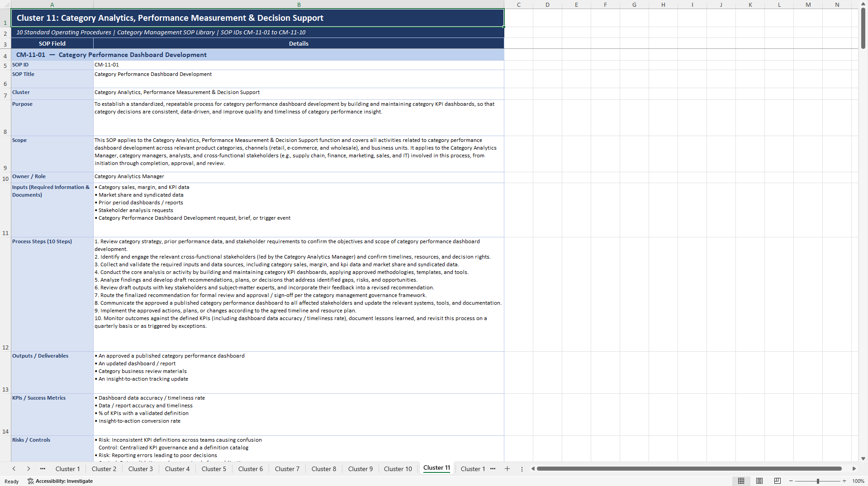This screenshot has width=868, height=486.
Task: Switch to Page Layout view icon
Action: pyautogui.click(x=759, y=481)
